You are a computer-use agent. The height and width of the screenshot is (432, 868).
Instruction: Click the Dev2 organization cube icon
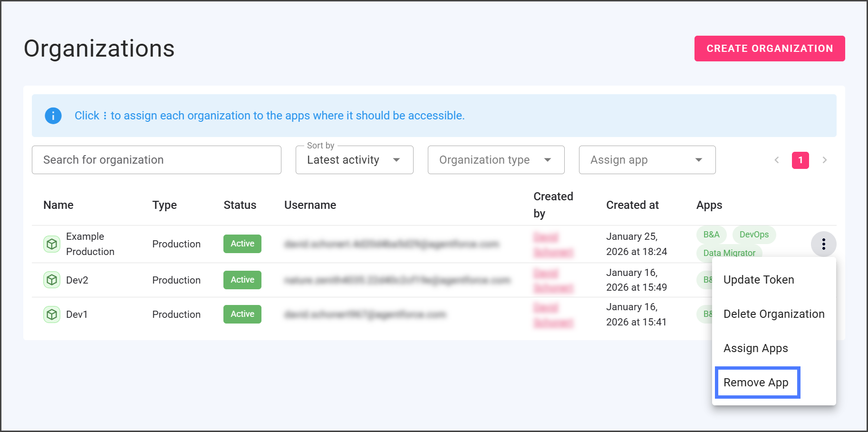pyautogui.click(x=52, y=280)
